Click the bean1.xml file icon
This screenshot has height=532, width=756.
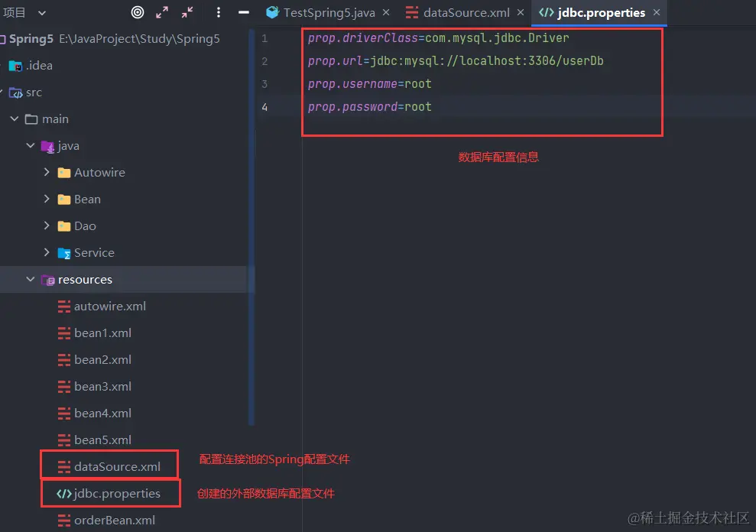point(63,333)
